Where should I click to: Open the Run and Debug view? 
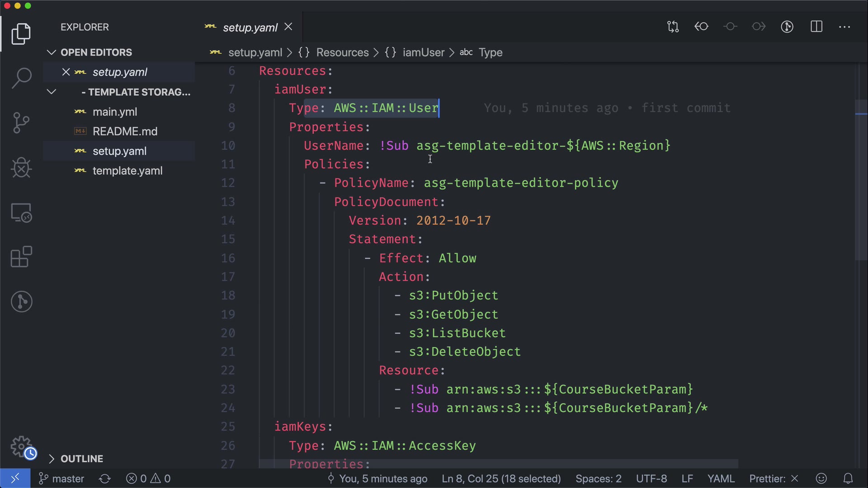click(x=21, y=168)
